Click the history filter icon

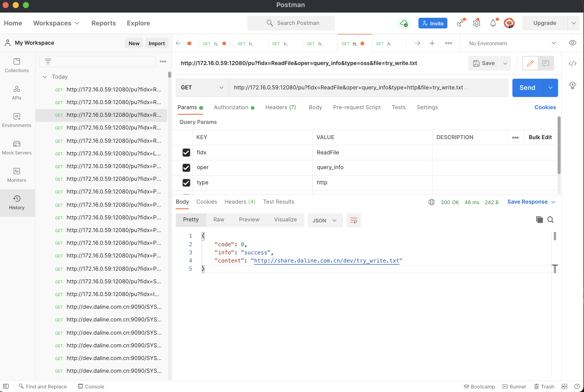tap(48, 61)
